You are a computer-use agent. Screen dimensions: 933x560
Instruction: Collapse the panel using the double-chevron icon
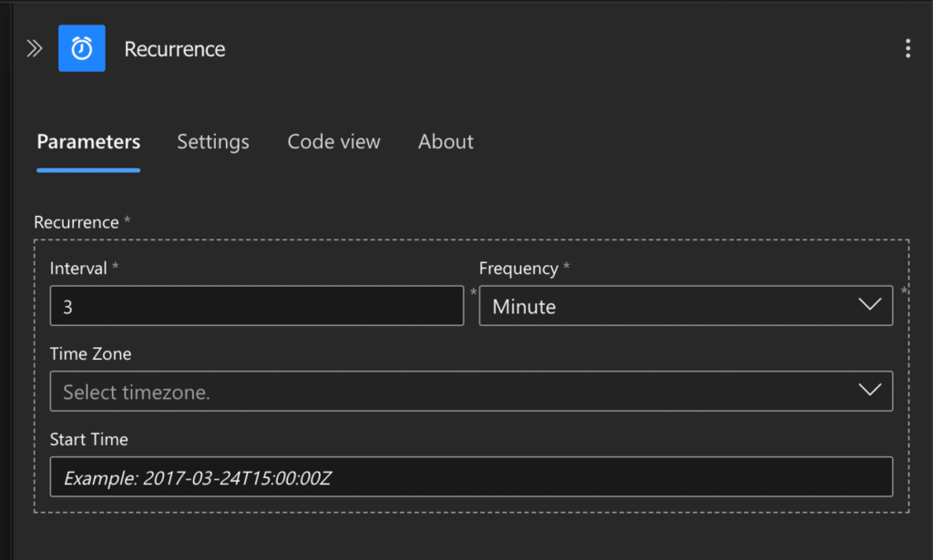pyautogui.click(x=35, y=47)
